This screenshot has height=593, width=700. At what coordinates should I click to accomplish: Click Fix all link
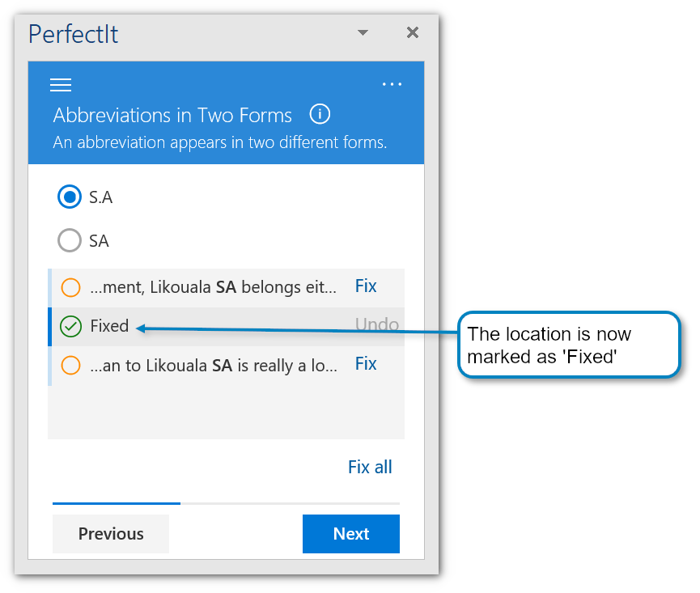tap(370, 467)
